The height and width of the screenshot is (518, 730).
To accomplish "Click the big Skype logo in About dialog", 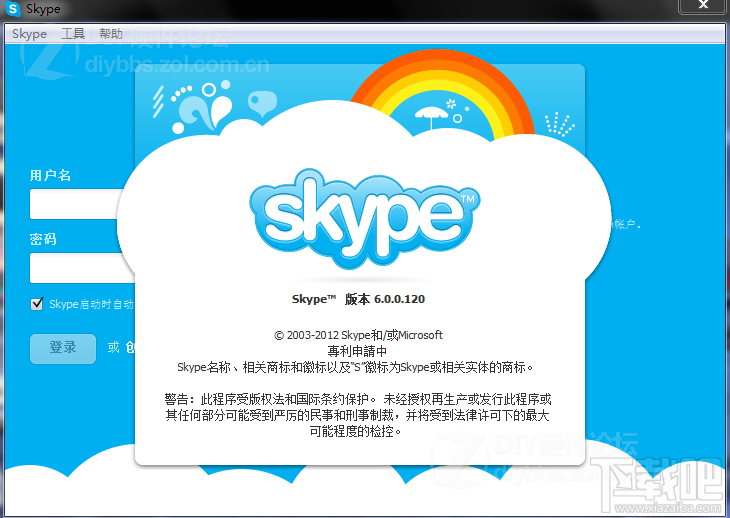I will (365, 219).
